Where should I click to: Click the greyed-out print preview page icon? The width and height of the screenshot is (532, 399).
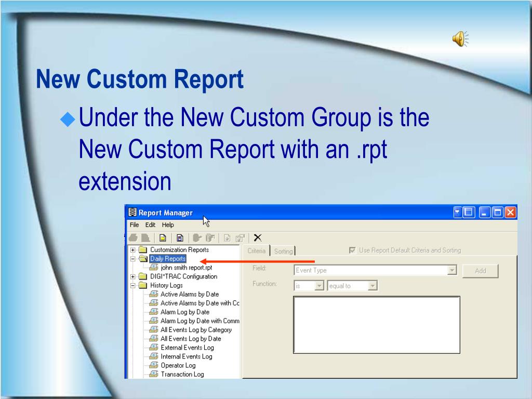pyautogui.click(x=145, y=238)
